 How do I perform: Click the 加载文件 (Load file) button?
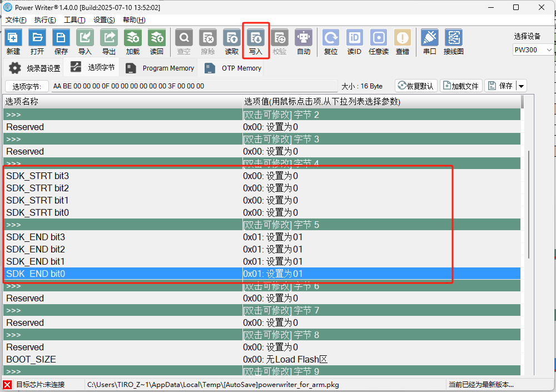pyautogui.click(x=461, y=86)
